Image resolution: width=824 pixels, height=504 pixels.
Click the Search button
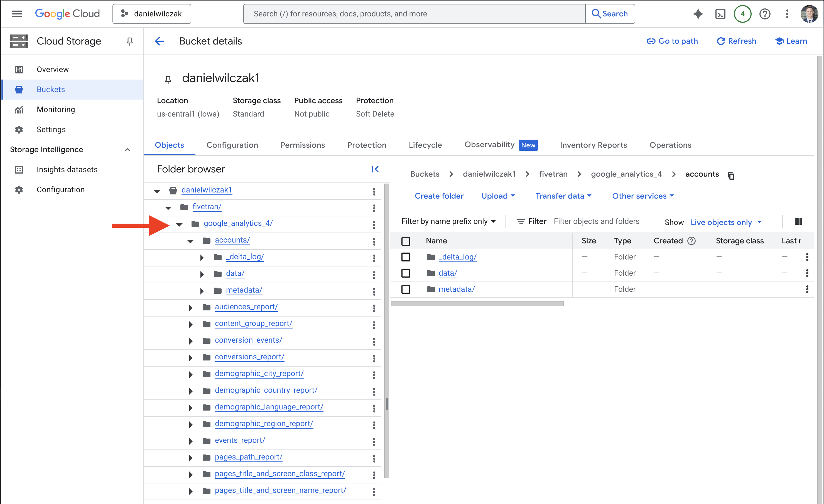tap(610, 14)
